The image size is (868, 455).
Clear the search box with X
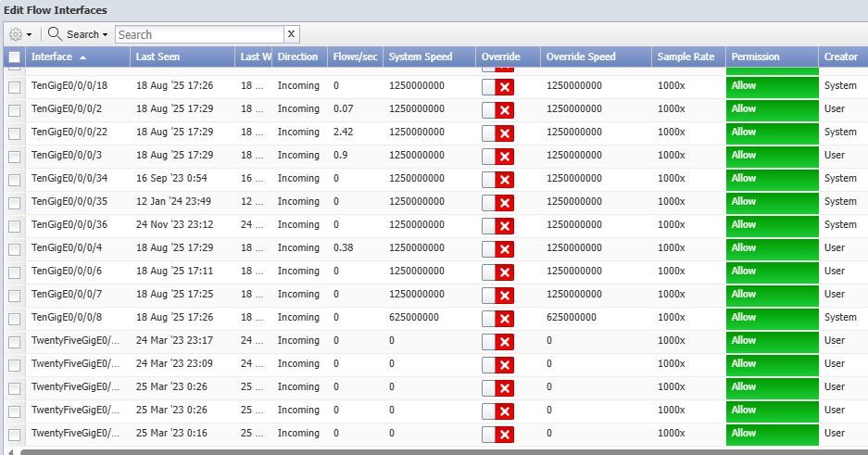(291, 34)
